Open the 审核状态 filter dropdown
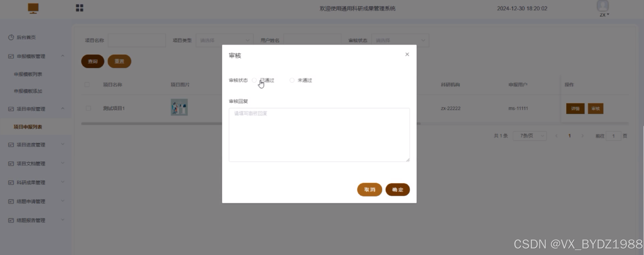The image size is (644, 255). click(x=400, y=40)
